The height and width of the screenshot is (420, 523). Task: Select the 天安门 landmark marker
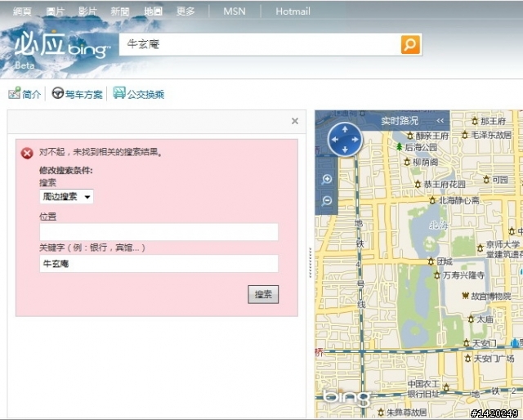tap(467, 342)
